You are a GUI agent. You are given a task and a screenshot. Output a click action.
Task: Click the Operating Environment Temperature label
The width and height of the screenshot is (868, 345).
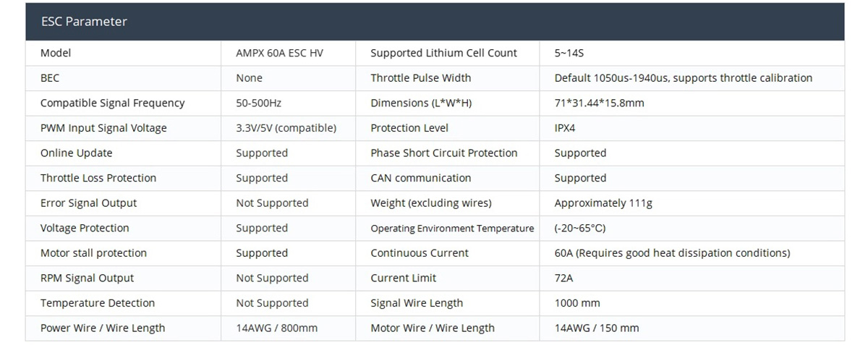tap(452, 229)
